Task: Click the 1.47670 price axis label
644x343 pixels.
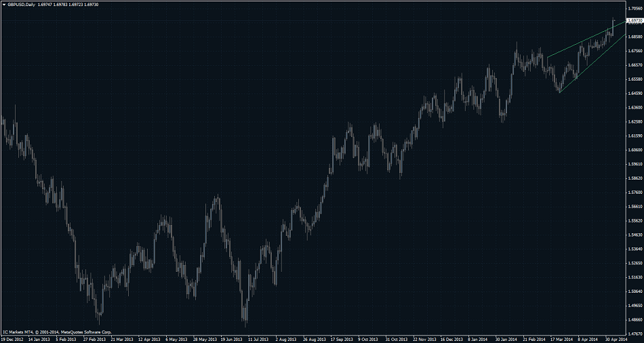Action: pyautogui.click(x=634, y=334)
